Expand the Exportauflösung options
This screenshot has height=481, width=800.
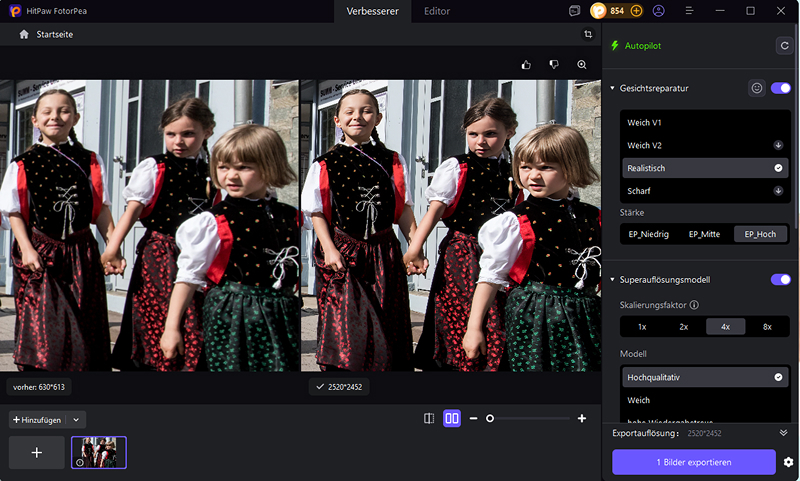pos(783,433)
